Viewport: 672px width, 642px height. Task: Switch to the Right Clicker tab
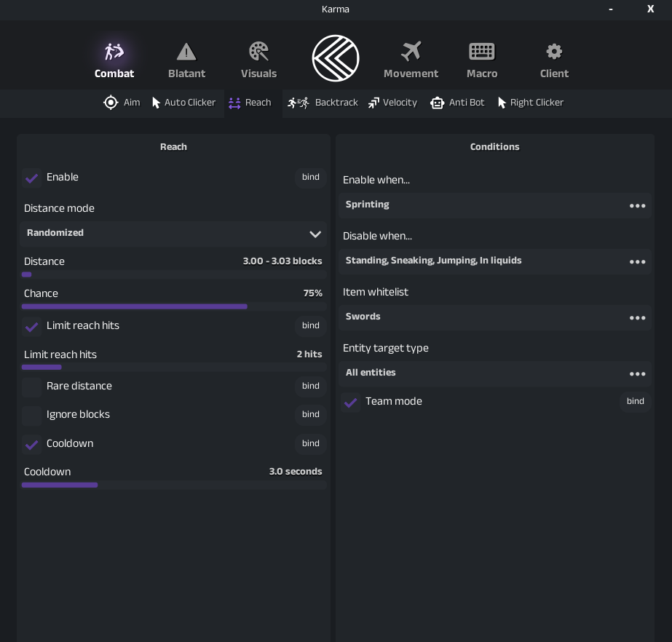[531, 103]
